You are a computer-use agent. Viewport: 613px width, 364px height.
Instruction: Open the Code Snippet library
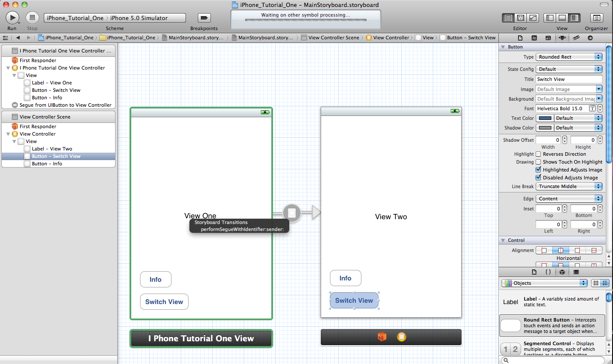click(x=548, y=272)
